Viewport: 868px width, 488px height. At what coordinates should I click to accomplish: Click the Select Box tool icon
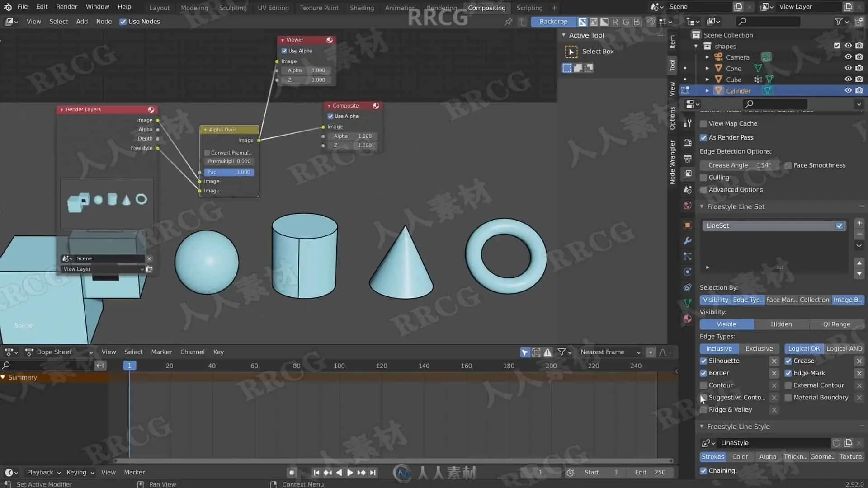tap(571, 52)
